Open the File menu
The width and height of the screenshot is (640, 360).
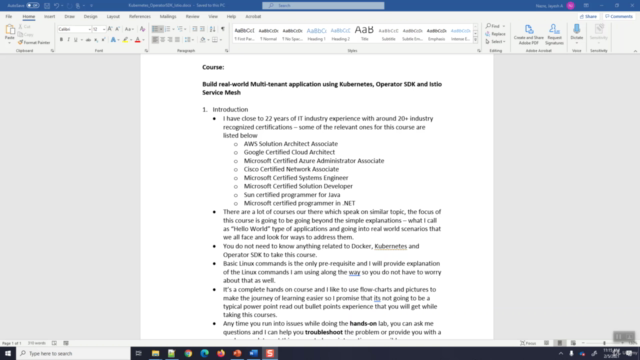[x=9, y=16]
